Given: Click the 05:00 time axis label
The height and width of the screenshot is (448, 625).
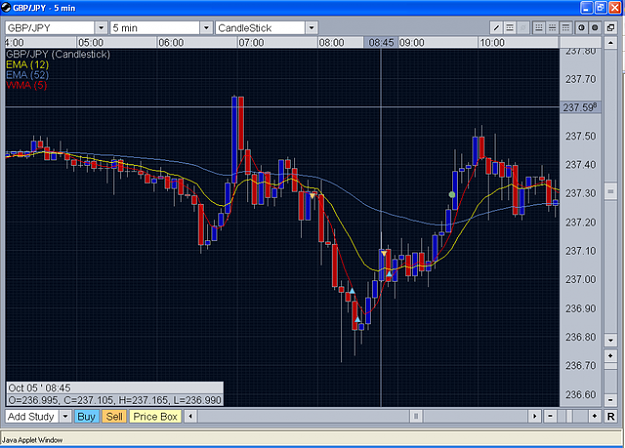Looking at the screenshot, I should [x=91, y=43].
